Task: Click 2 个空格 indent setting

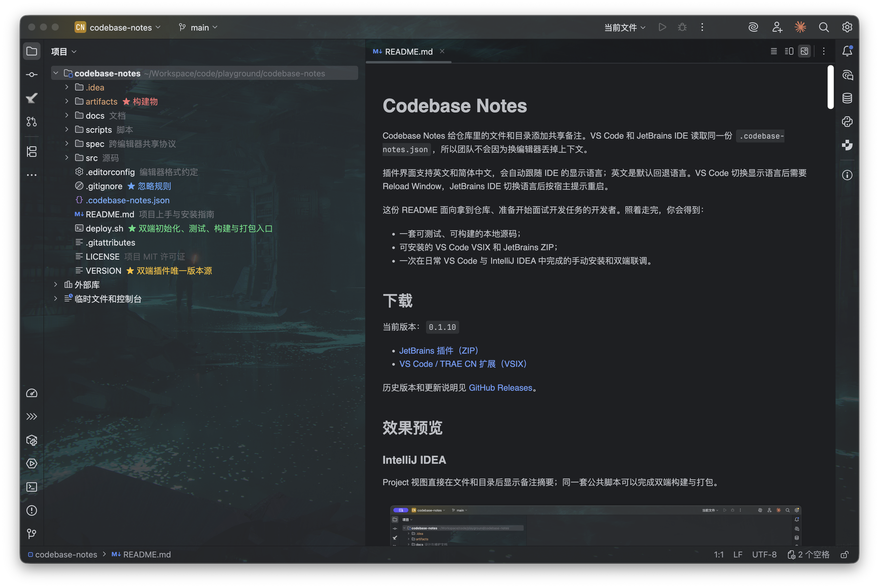Action: coord(809,555)
